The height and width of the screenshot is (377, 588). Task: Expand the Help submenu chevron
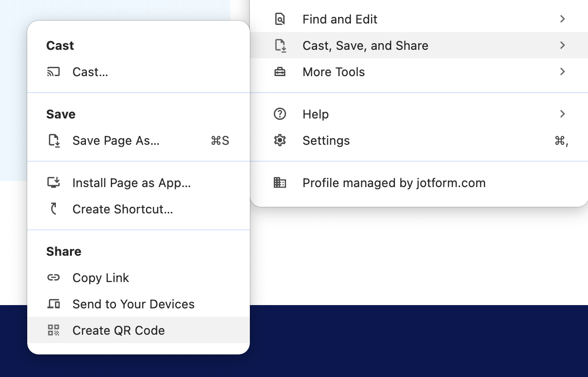click(x=562, y=114)
